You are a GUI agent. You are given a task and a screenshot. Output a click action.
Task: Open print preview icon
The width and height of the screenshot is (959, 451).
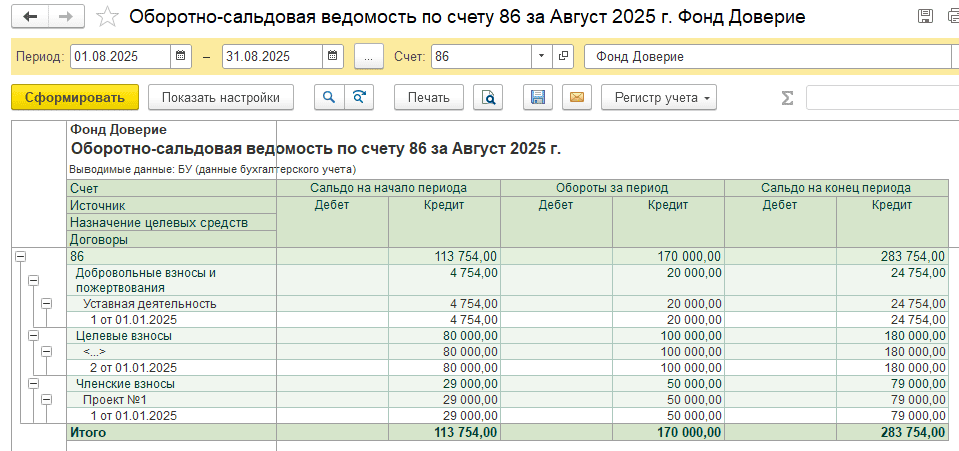pos(488,97)
